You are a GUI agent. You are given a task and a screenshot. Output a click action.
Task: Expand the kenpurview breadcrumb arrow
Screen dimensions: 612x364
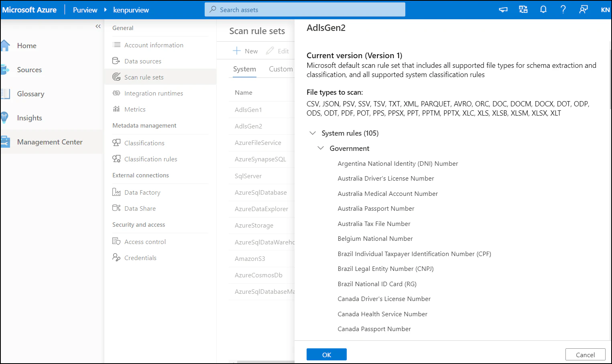coord(105,10)
